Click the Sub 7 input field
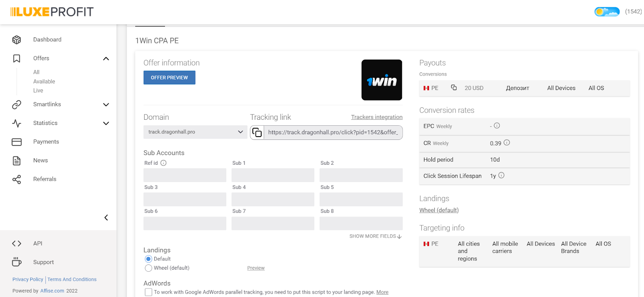 pos(273,223)
